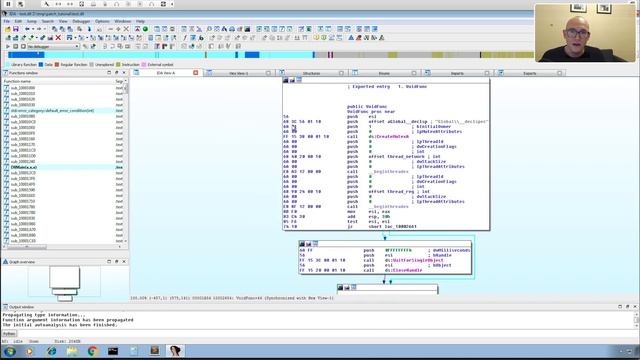Select DllMain function row in Functions list
This screenshot has width=640, height=360.
tap(63, 167)
